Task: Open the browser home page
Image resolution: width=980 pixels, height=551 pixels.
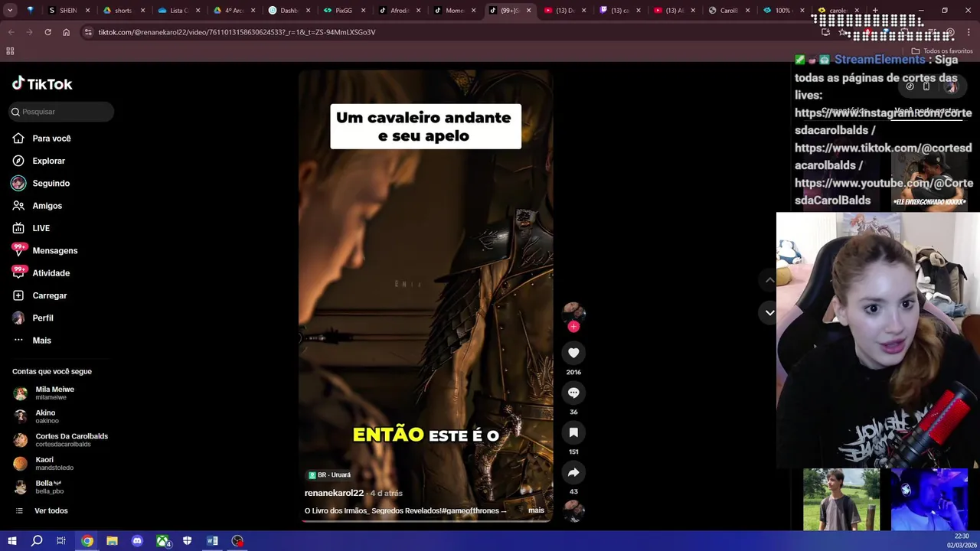Action: [x=66, y=32]
